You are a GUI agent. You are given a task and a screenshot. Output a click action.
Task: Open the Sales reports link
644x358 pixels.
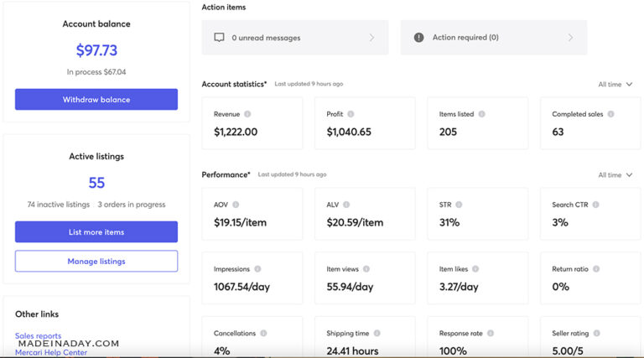pos(38,336)
